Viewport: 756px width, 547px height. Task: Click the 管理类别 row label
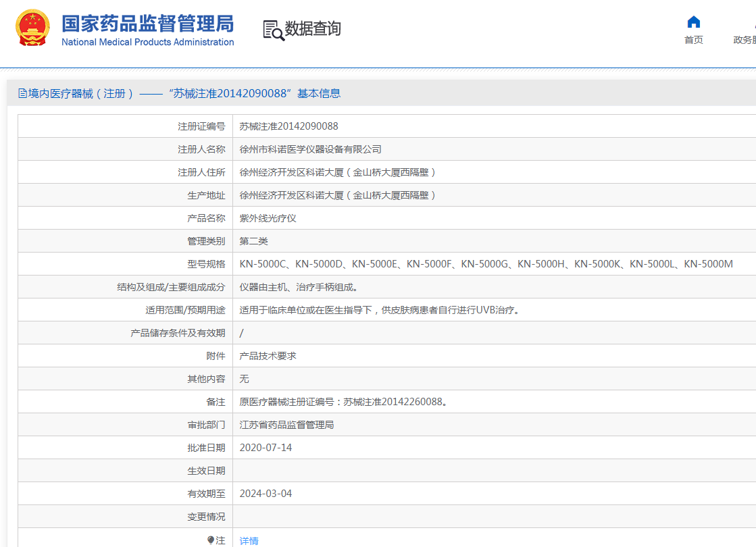pos(206,242)
